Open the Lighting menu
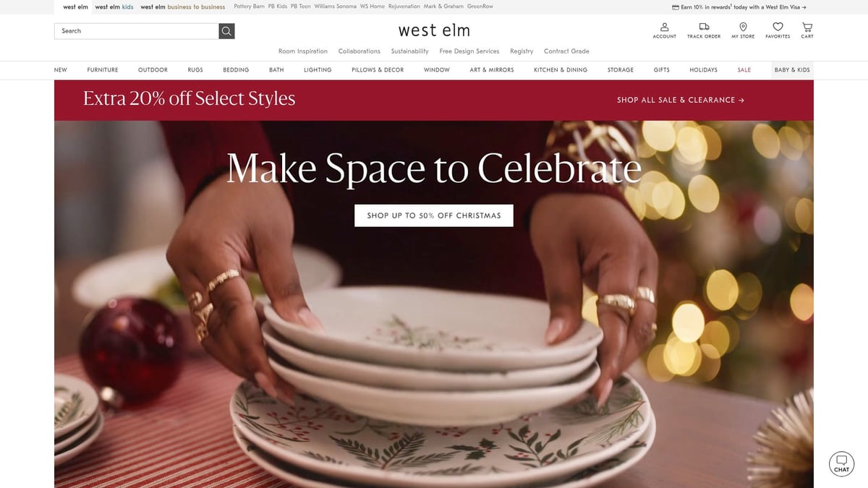868x488 pixels. [x=318, y=70]
